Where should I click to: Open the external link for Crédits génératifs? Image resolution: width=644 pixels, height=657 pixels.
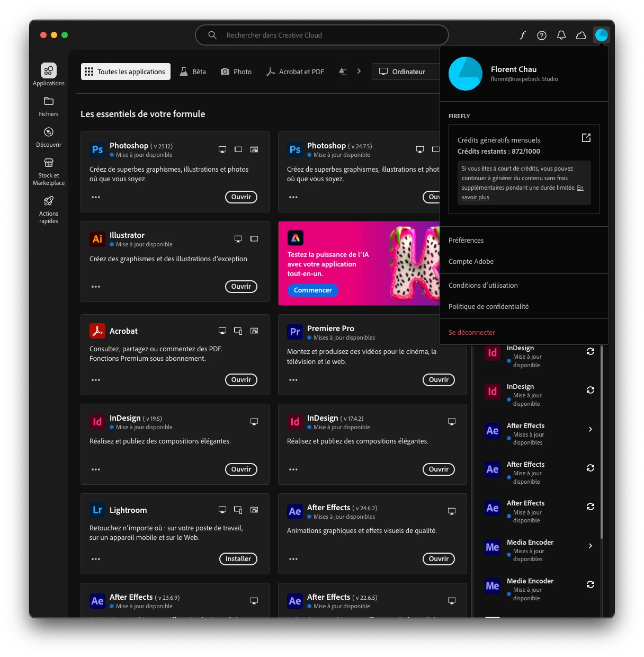coord(586,138)
